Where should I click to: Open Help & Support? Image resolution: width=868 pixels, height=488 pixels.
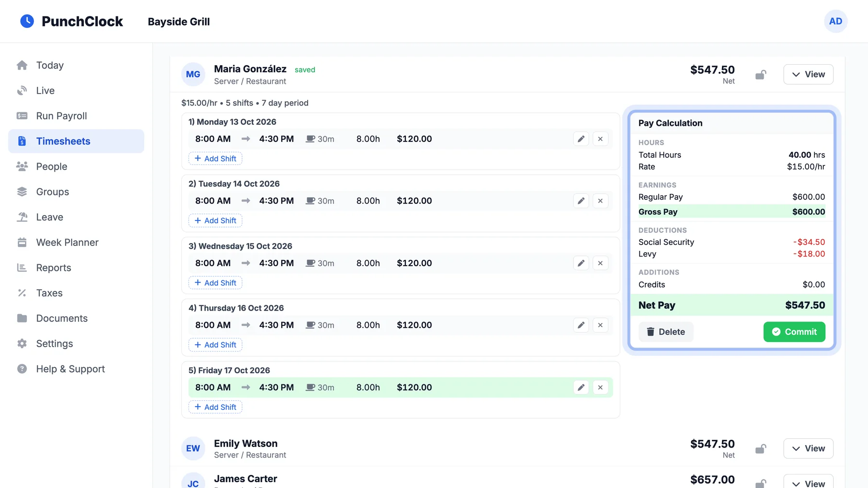[x=76, y=369]
